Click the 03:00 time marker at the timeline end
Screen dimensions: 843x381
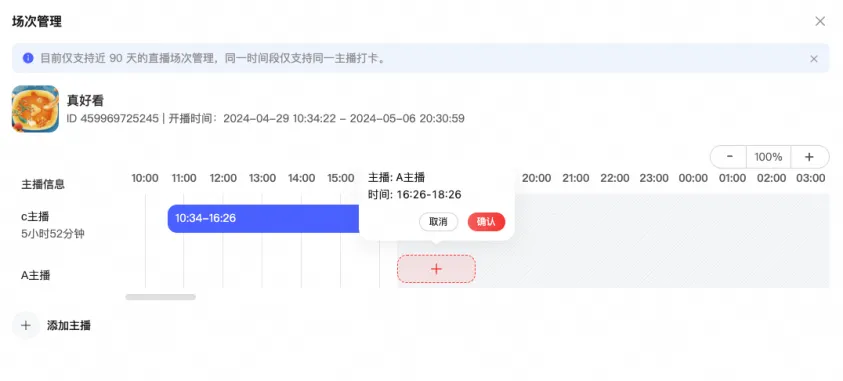pos(811,178)
